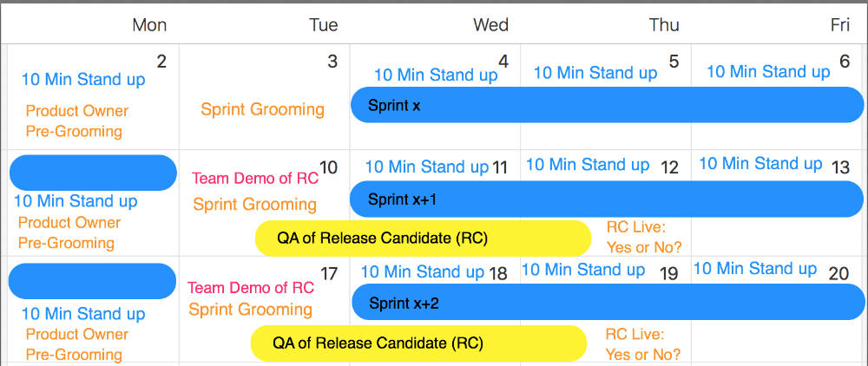Select the 10 Min Stand up on Monday 2
The image size is (868, 366).
[83, 80]
